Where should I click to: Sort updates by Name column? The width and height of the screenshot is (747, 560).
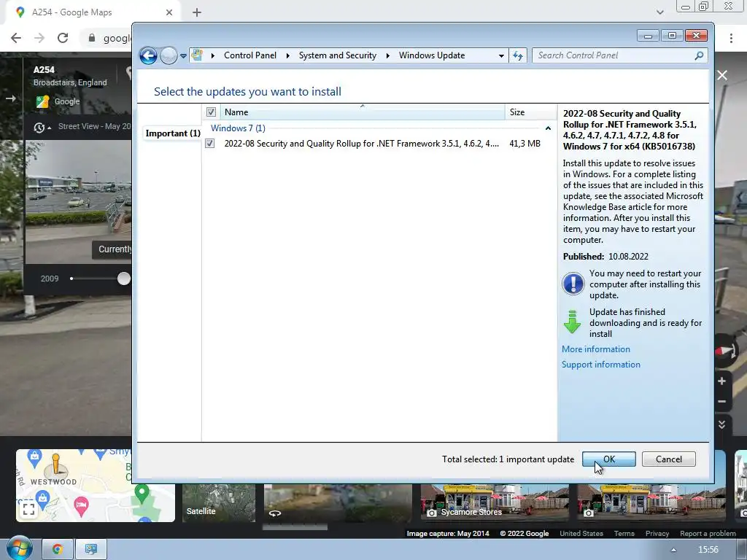pos(362,112)
